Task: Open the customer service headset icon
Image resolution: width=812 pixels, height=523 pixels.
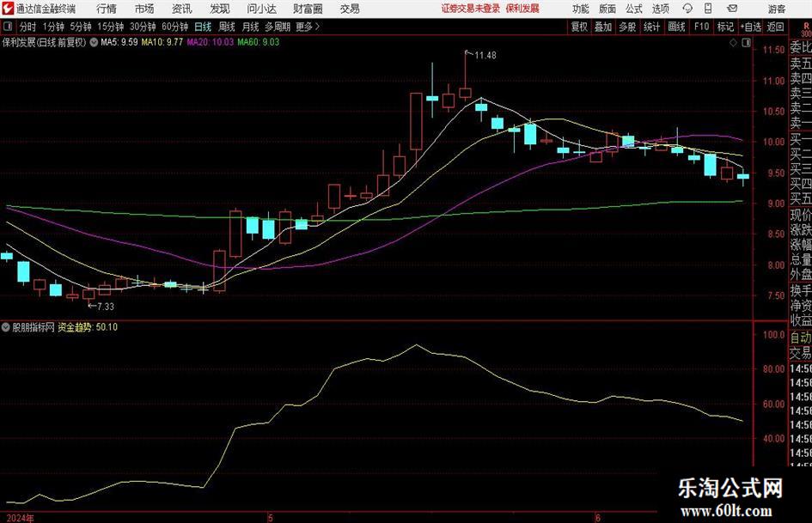Action: pyautogui.click(x=687, y=9)
